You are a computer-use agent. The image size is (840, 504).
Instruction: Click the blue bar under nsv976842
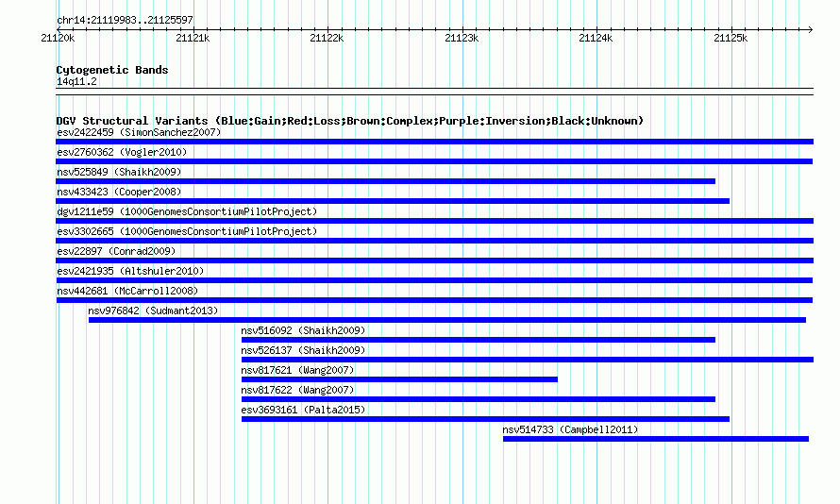(x=447, y=320)
